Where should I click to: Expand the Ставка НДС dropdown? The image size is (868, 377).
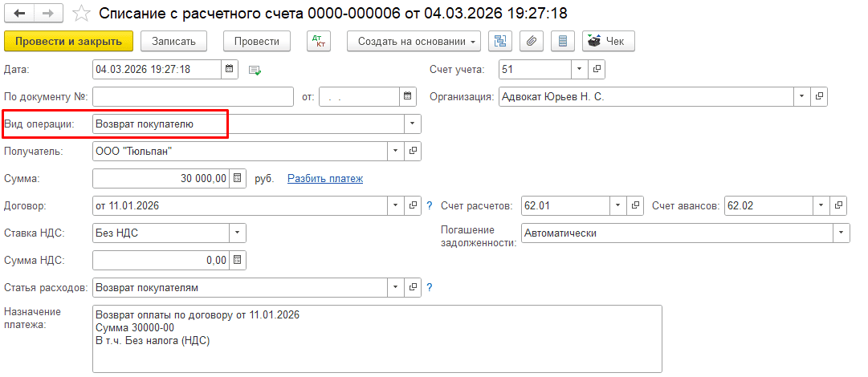point(238,233)
